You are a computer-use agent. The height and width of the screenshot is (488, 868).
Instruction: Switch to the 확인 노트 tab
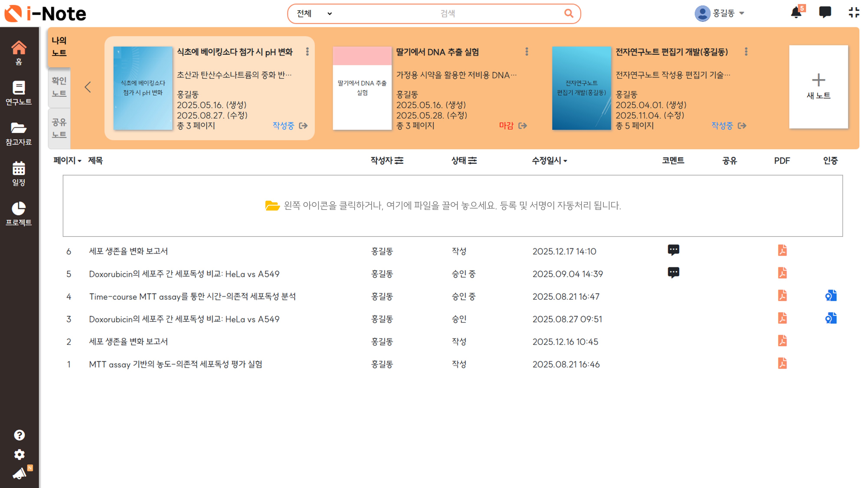(x=59, y=87)
